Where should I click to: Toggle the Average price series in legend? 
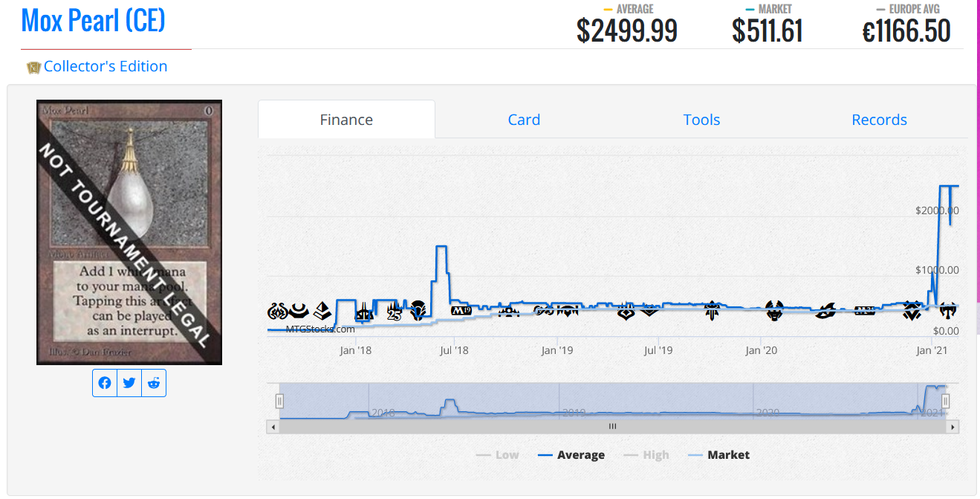(x=571, y=455)
